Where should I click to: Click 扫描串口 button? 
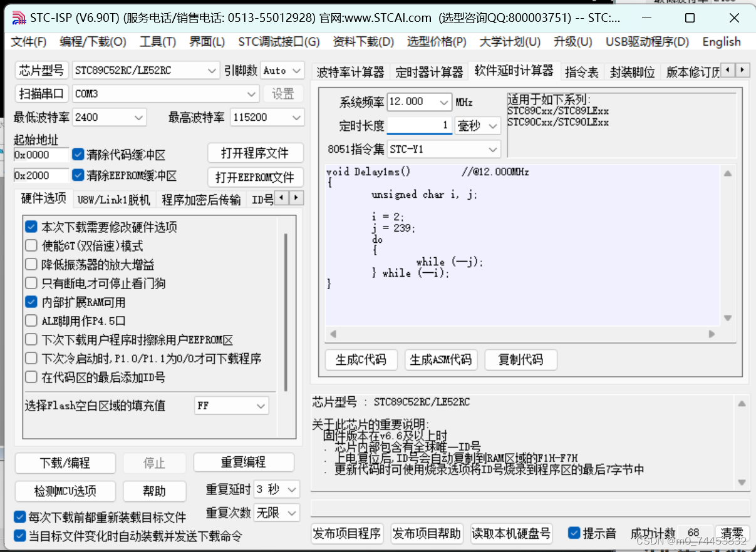click(x=41, y=94)
